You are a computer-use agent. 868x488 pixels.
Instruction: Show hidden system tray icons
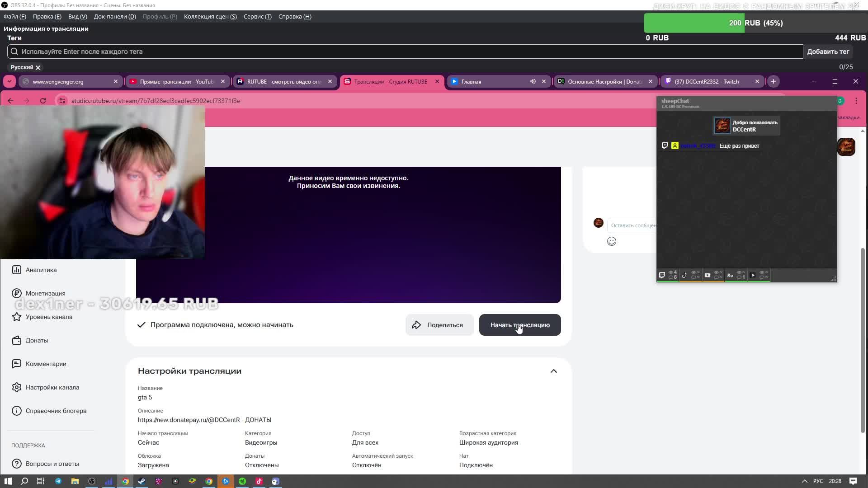point(804,481)
